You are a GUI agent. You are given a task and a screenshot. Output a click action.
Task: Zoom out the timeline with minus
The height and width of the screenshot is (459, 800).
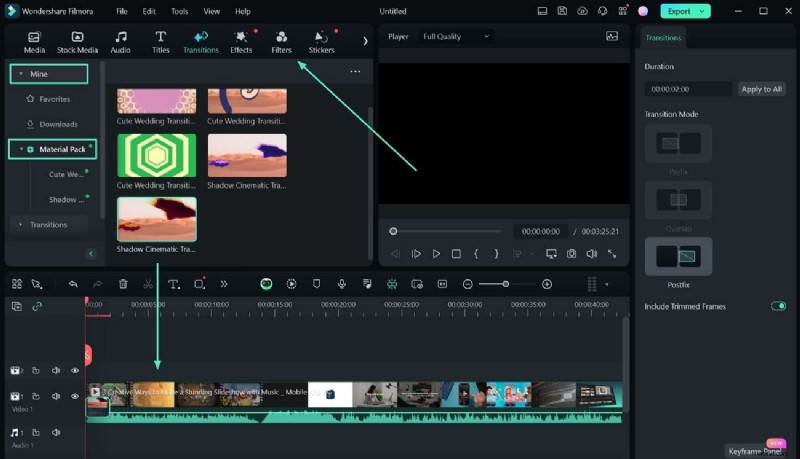click(467, 284)
